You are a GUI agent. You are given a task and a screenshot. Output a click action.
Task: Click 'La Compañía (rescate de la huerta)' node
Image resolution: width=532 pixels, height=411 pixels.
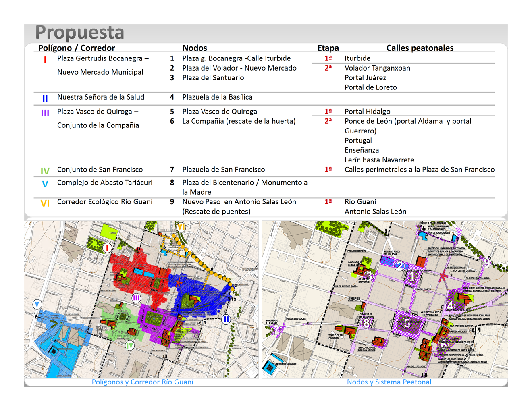[239, 121]
